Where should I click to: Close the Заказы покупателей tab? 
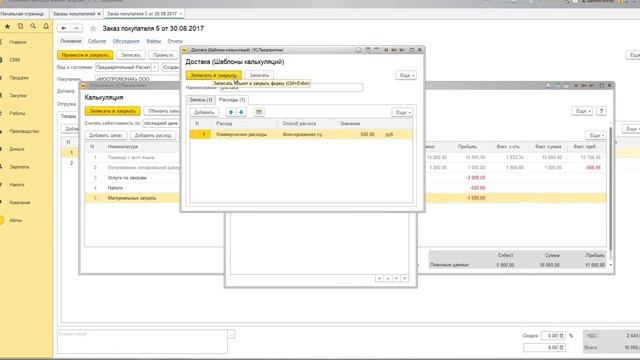(x=99, y=14)
